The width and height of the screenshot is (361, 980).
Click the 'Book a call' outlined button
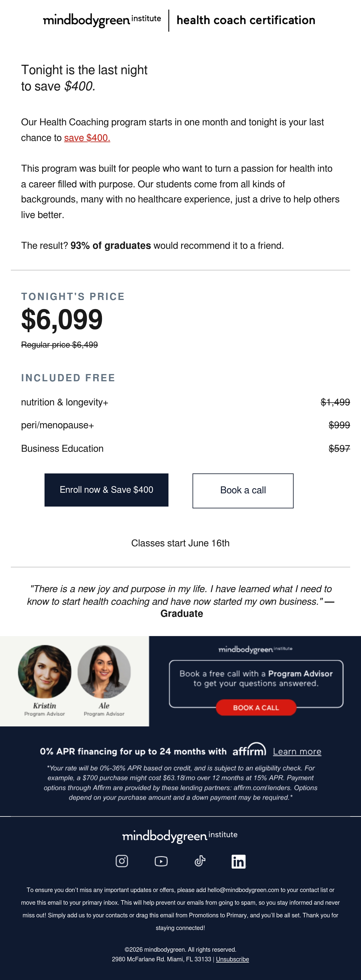[x=243, y=491]
